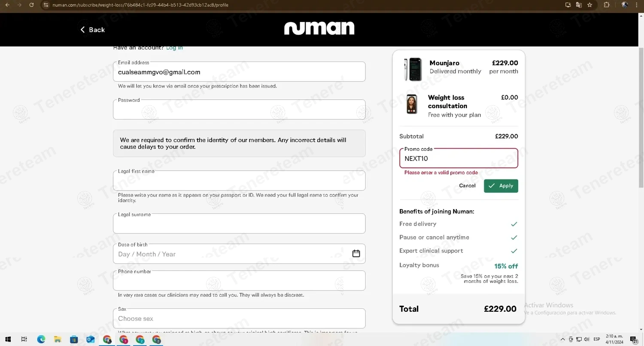Focus the Legal first name field
Image resolution: width=644 pixels, height=346 pixels.
[x=239, y=181]
